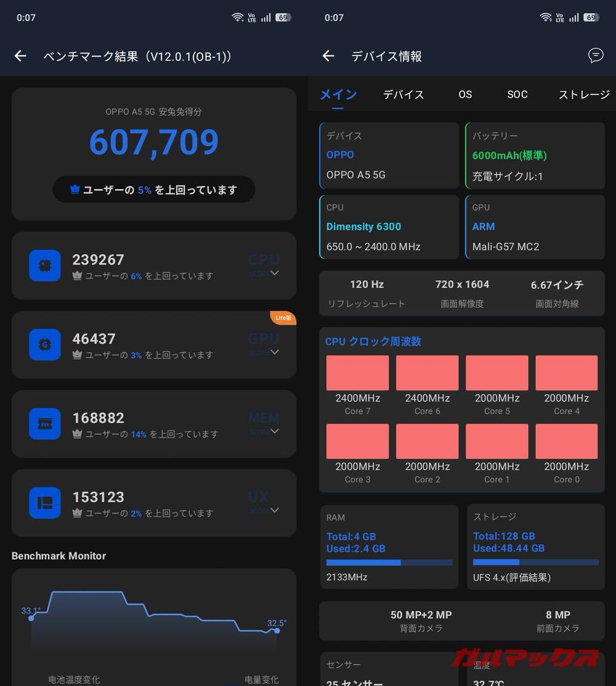Viewport: 616px width, 686px height.
Task: Tap the 2133MHz RAM frequency text
Action: [x=347, y=577]
